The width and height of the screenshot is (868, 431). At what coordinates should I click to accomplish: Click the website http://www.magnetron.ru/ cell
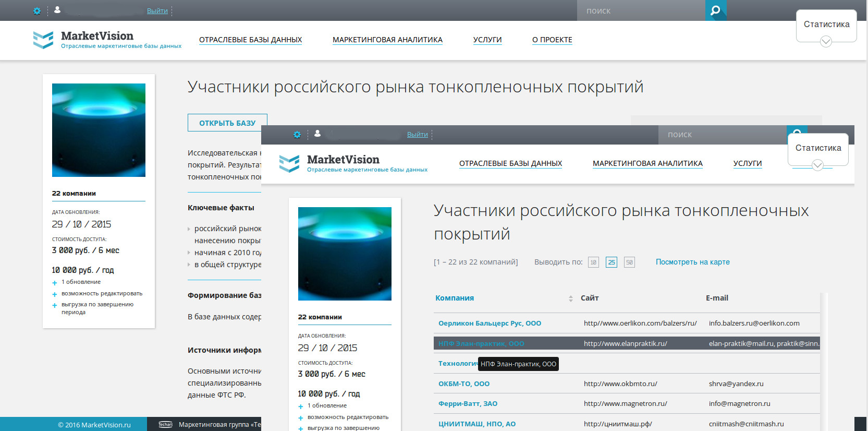point(626,403)
